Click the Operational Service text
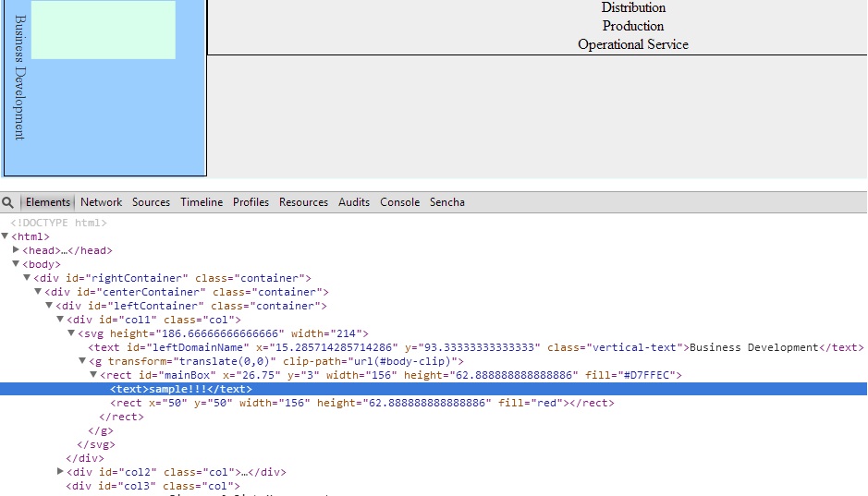Viewport: 868px width, 496px height. 632,44
